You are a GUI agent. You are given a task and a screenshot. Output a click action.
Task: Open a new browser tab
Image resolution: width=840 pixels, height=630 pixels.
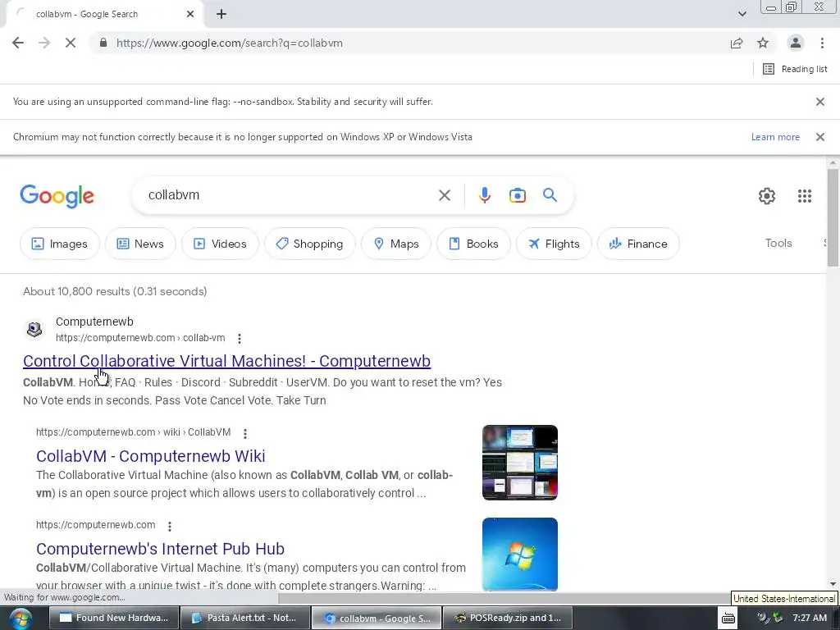click(x=221, y=15)
